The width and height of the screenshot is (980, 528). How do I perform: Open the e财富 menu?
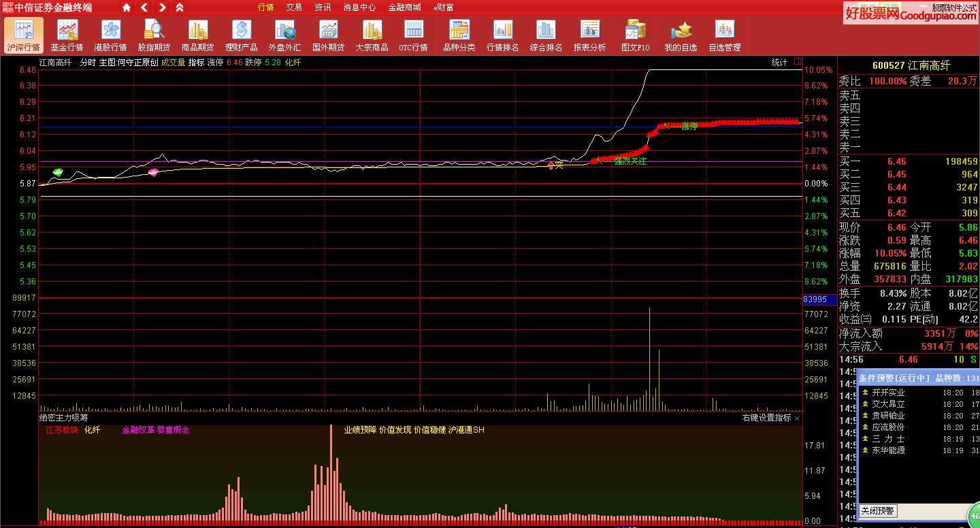[x=444, y=7]
